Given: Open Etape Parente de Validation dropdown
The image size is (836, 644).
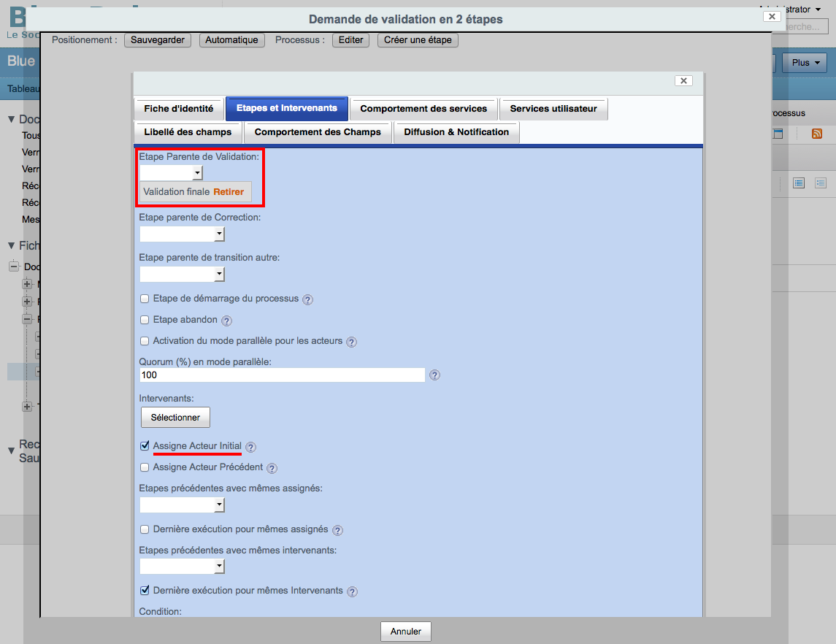Looking at the screenshot, I should coord(171,173).
